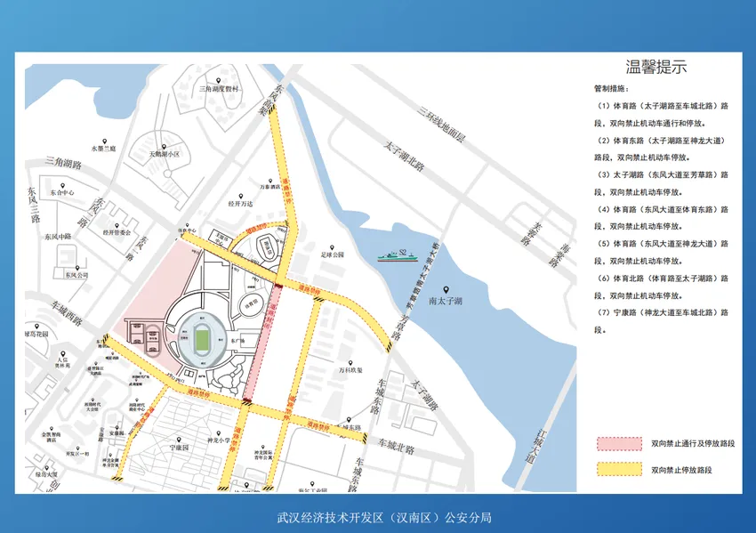This screenshot has height=533, width=756.
Task: Click the pink no-passage legend swatch
Action: [x=617, y=441]
